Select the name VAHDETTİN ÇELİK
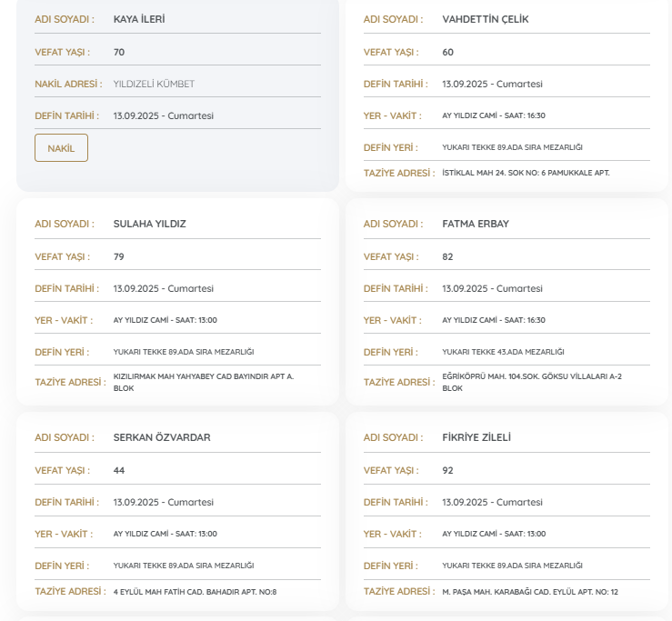The image size is (672, 621). tap(485, 19)
